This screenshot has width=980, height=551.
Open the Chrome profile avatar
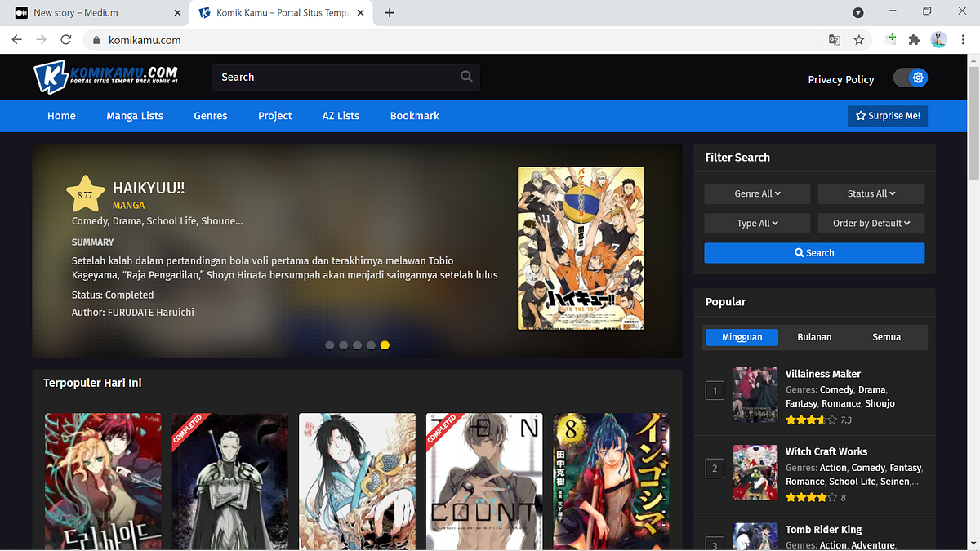(938, 39)
